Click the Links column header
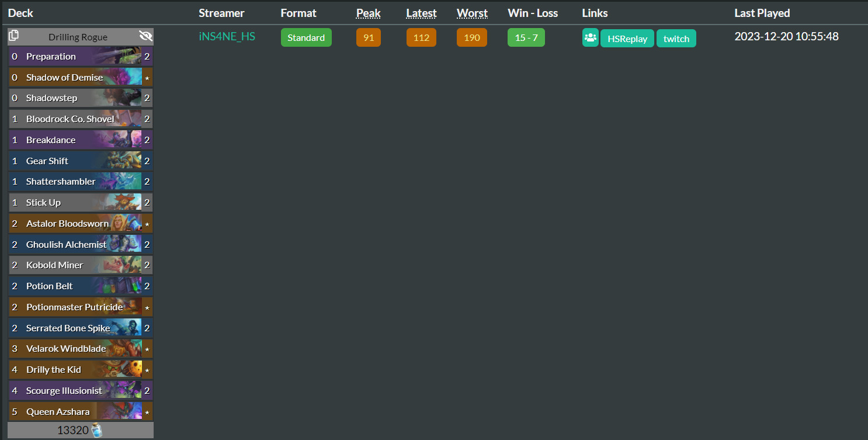The height and width of the screenshot is (440, 868). 595,13
